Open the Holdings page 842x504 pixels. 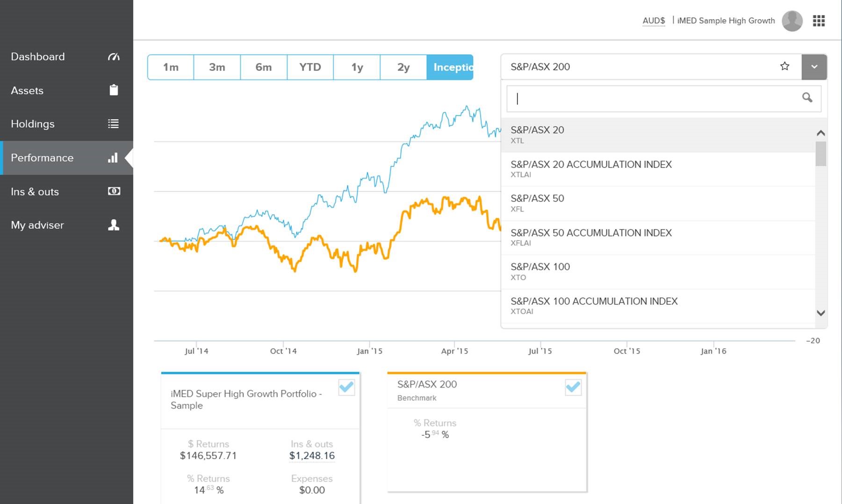pyautogui.click(x=66, y=124)
